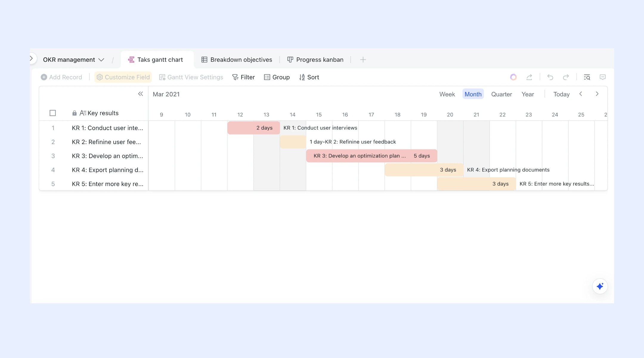Switch the timescale to Quarter

click(x=501, y=94)
